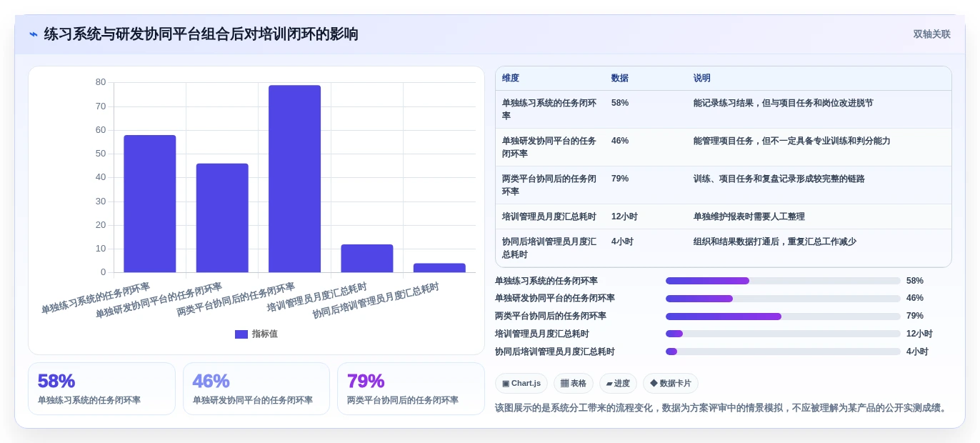This screenshot has height=443, width=980.
Task: Click description 能管理项目任务，但不一定具备专业训练和判分能力
Action: (792, 141)
